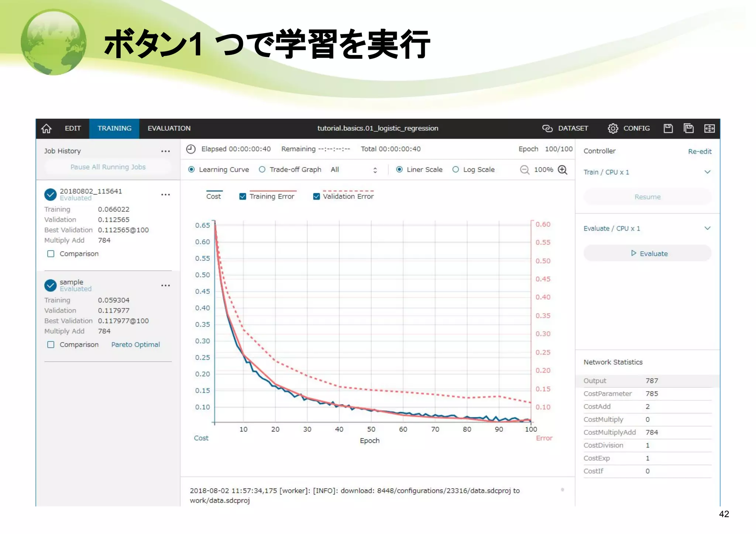
Task: Click the CostIf 0 row
Action: pos(647,471)
